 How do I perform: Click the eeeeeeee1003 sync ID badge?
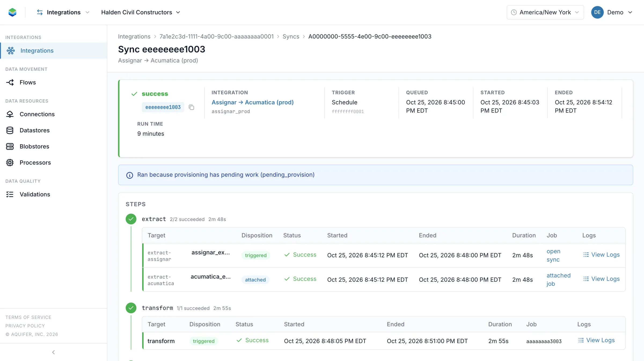pyautogui.click(x=163, y=107)
